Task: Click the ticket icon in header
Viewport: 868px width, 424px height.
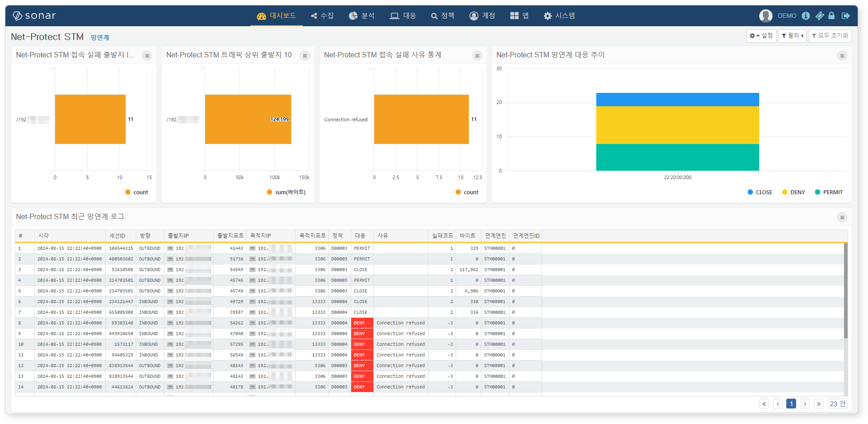Action: (820, 16)
